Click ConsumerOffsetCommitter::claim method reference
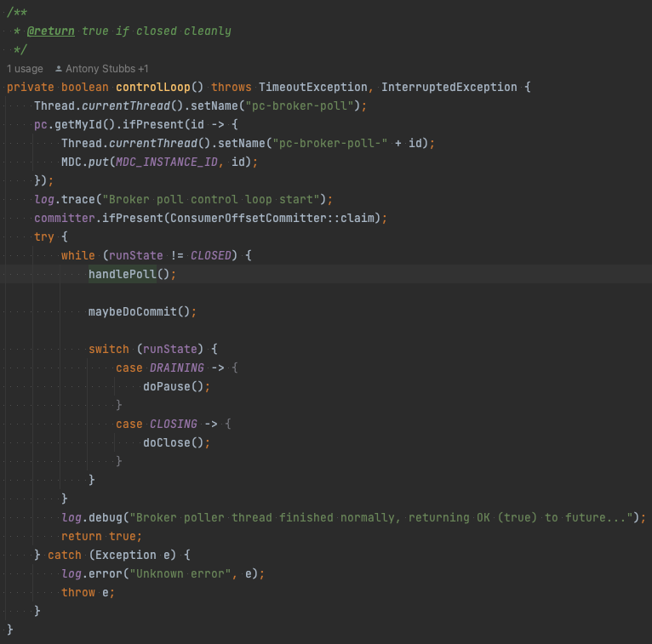The height and width of the screenshot is (644, 652). (272, 218)
